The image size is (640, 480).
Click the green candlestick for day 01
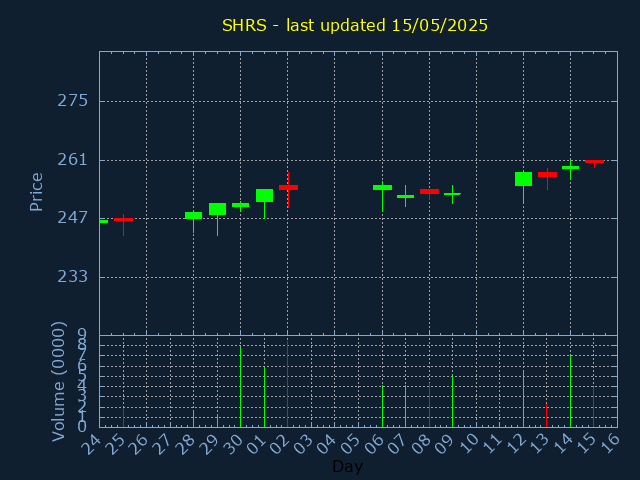point(264,196)
